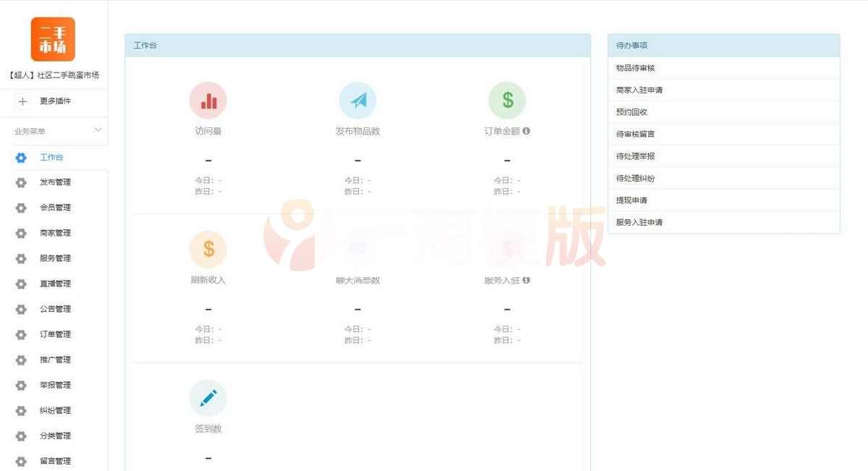868x471 pixels.
Task: Click the pencil icon above 签到数
Action: pyautogui.click(x=208, y=397)
